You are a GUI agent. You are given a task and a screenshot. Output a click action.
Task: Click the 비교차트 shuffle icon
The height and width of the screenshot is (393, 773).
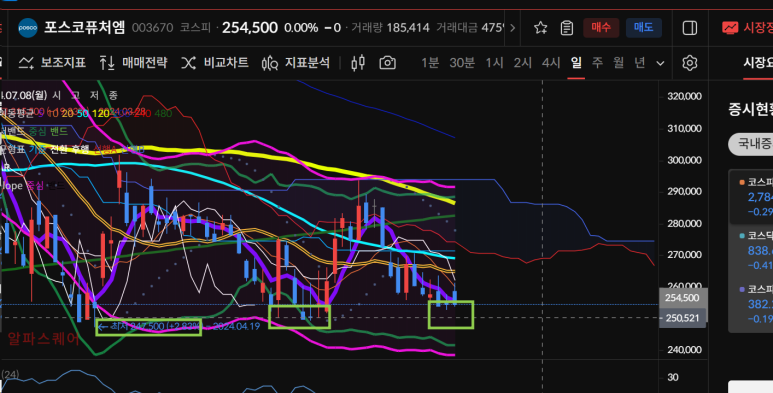tap(188, 63)
